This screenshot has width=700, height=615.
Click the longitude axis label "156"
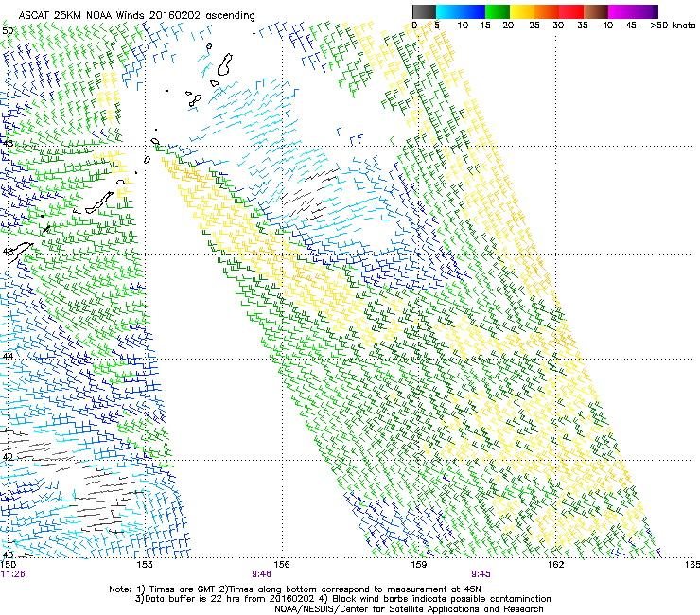click(x=282, y=565)
